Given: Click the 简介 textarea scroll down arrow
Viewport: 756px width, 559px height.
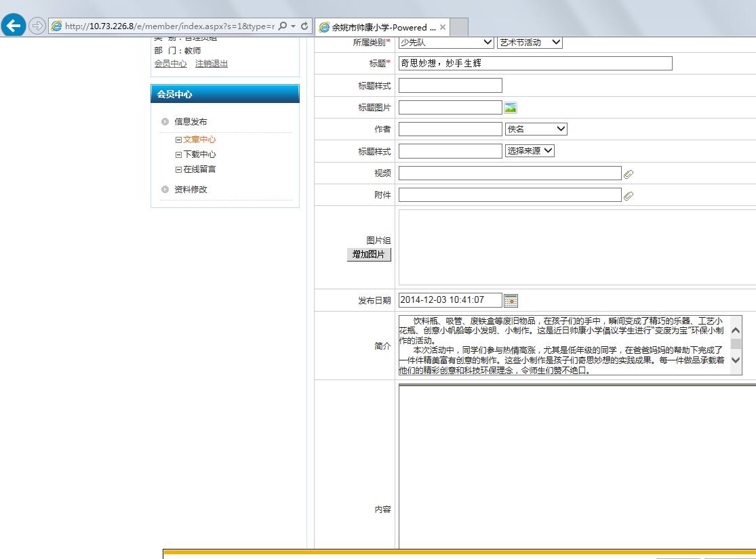Looking at the screenshot, I should pyautogui.click(x=736, y=360).
